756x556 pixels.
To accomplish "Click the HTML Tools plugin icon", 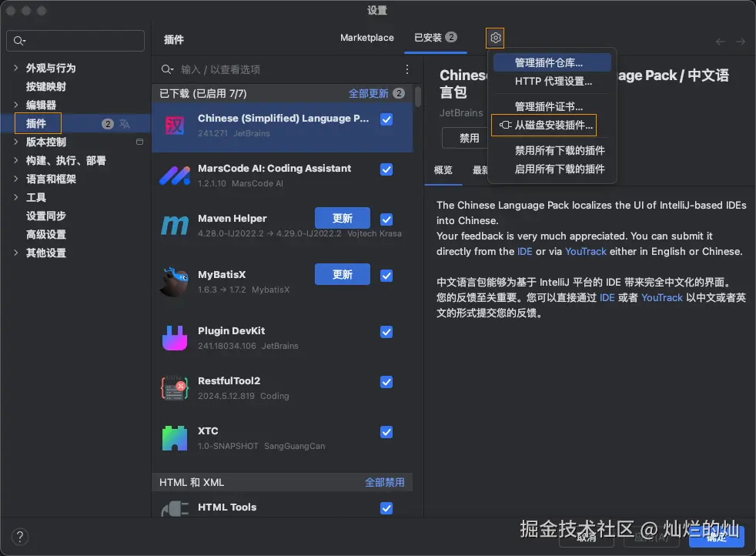I will (x=175, y=508).
